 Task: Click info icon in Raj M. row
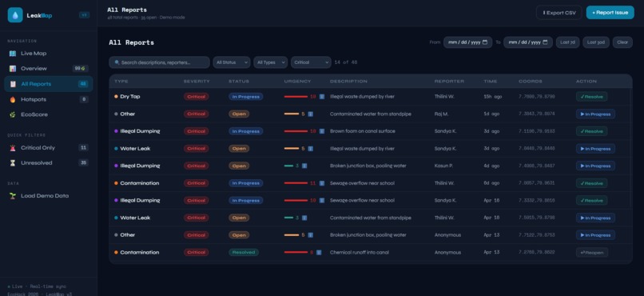[311, 114]
